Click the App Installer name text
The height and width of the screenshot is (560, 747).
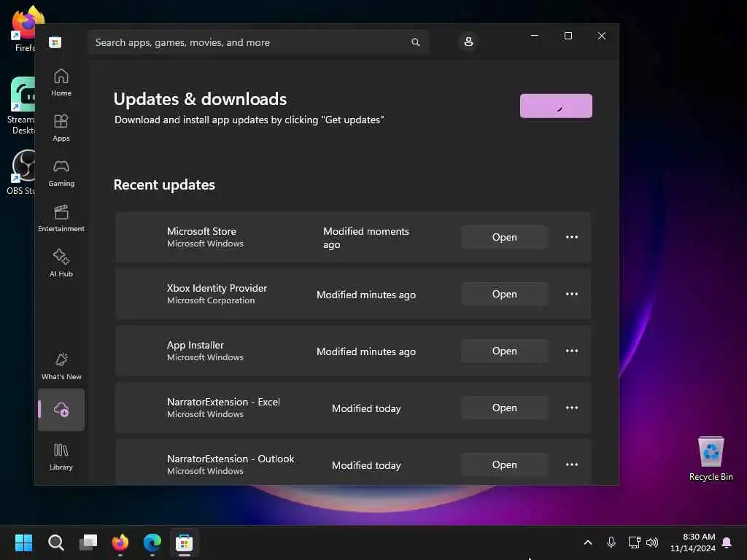(196, 345)
